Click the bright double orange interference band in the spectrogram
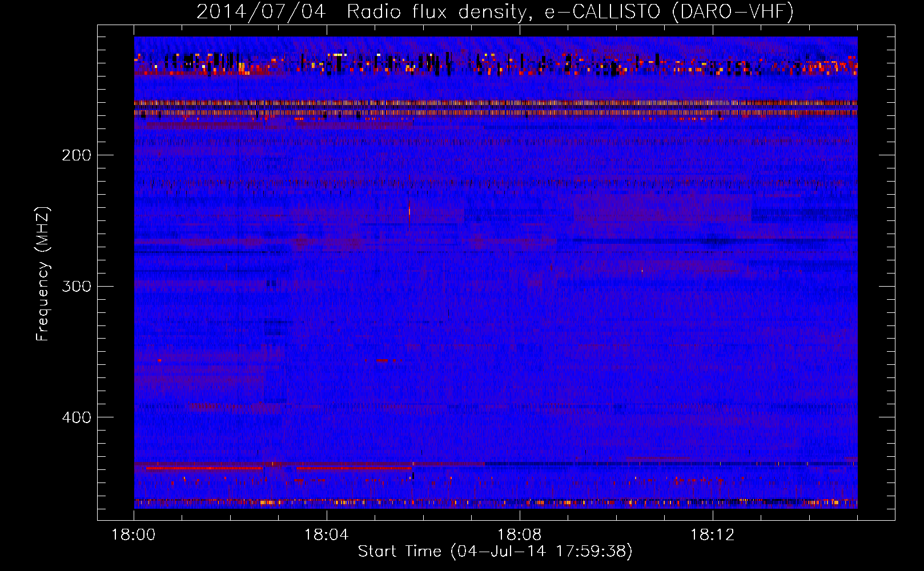 click(496, 108)
